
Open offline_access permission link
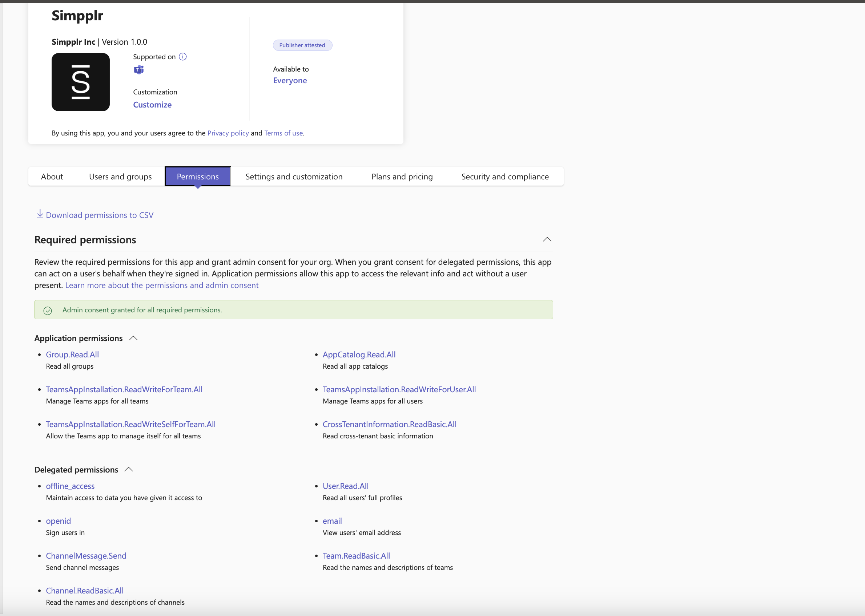tap(70, 486)
